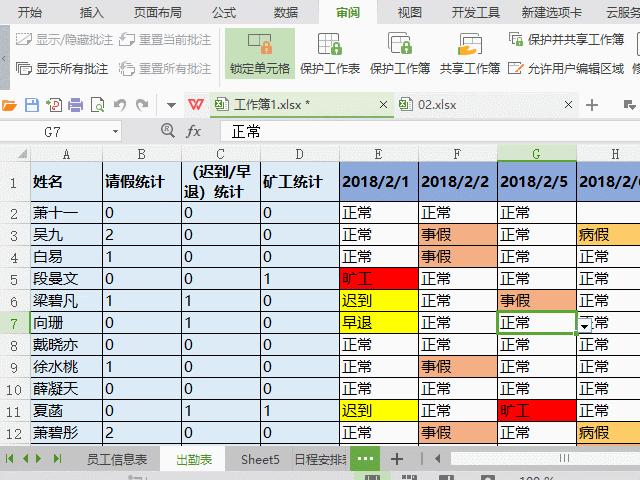Click 重置当前批注
Viewport: 640px width, 480px height.
[165, 40]
